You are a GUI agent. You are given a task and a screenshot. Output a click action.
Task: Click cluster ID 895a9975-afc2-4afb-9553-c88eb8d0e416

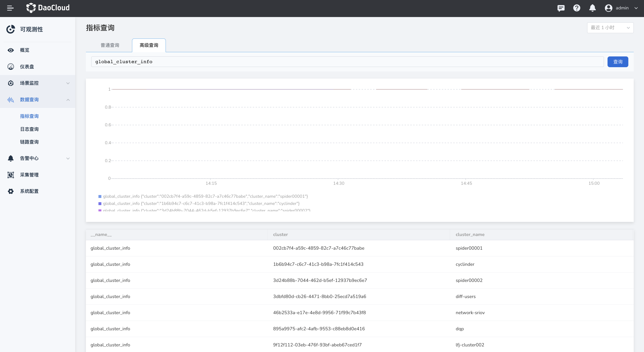point(319,329)
